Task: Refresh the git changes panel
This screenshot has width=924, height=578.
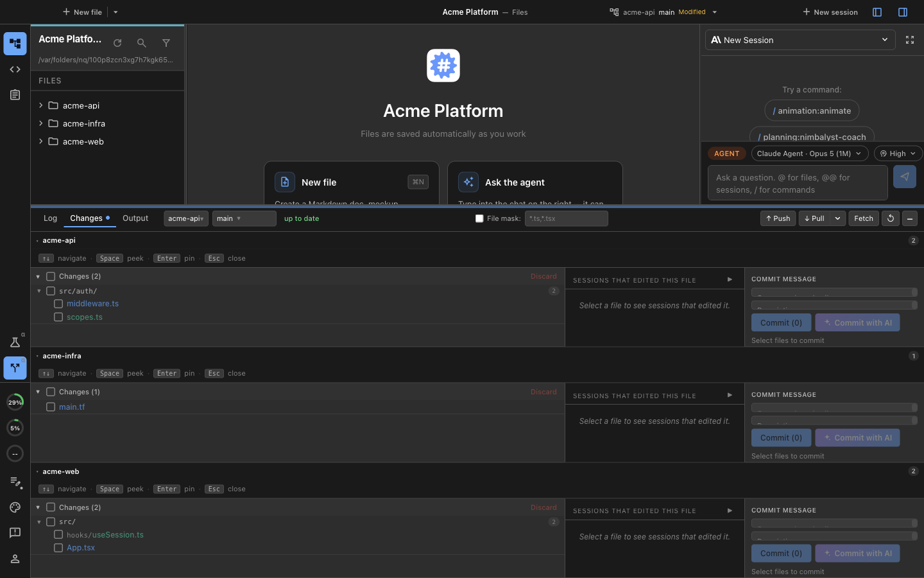Action: click(891, 218)
